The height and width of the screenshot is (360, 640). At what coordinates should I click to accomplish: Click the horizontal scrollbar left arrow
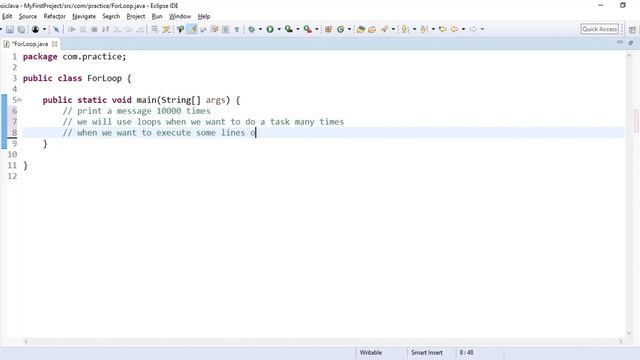26,341
